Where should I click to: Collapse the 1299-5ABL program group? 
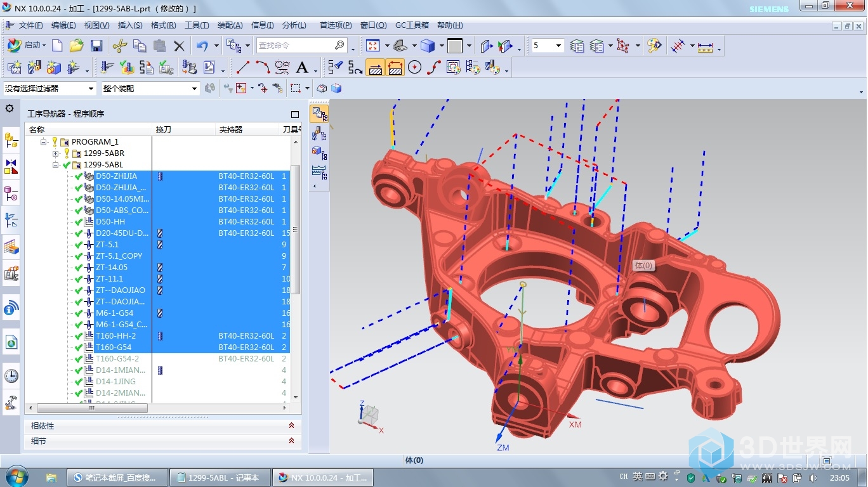point(56,165)
